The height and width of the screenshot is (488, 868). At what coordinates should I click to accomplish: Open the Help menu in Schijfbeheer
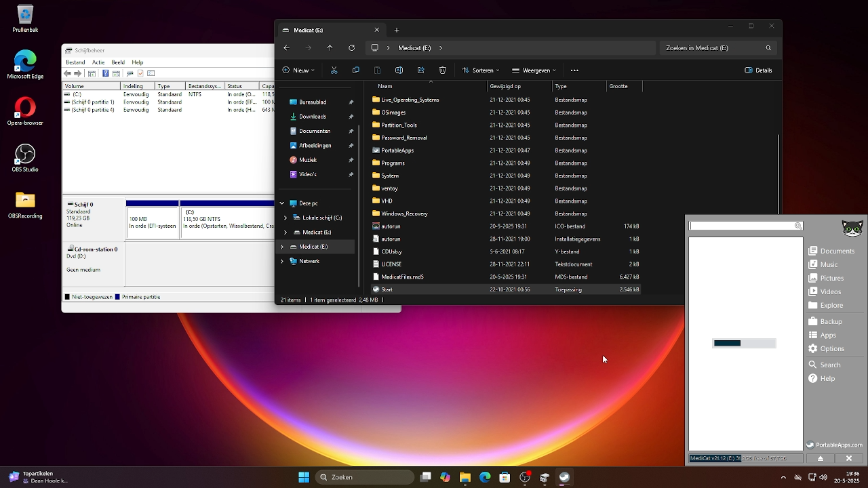[x=138, y=62]
